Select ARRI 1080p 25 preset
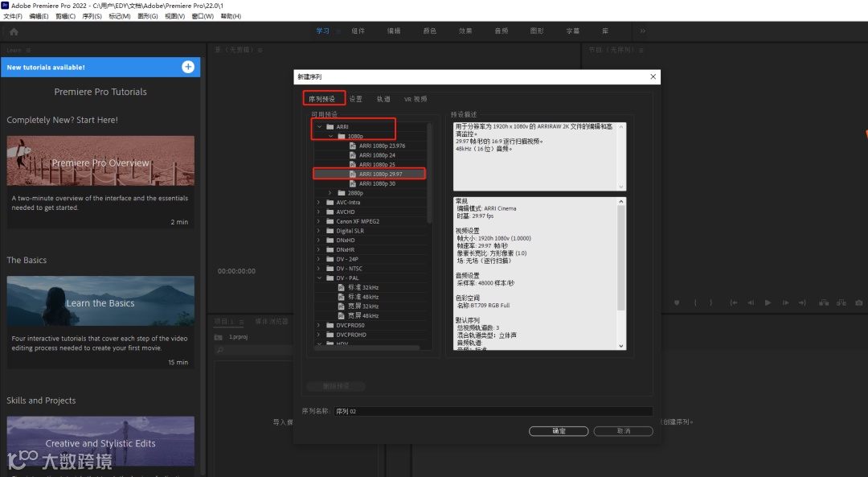This screenshot has height=477, width=868. point(376,165)
